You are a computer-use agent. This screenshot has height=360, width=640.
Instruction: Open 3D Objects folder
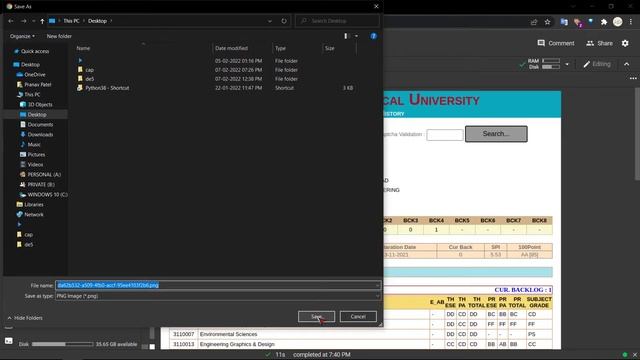[40, 104]
